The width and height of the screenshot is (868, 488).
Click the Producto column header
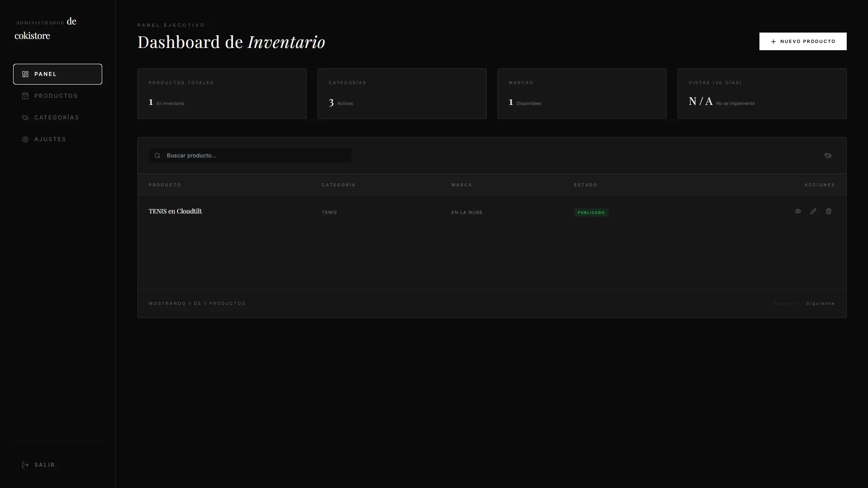point(165,185)
